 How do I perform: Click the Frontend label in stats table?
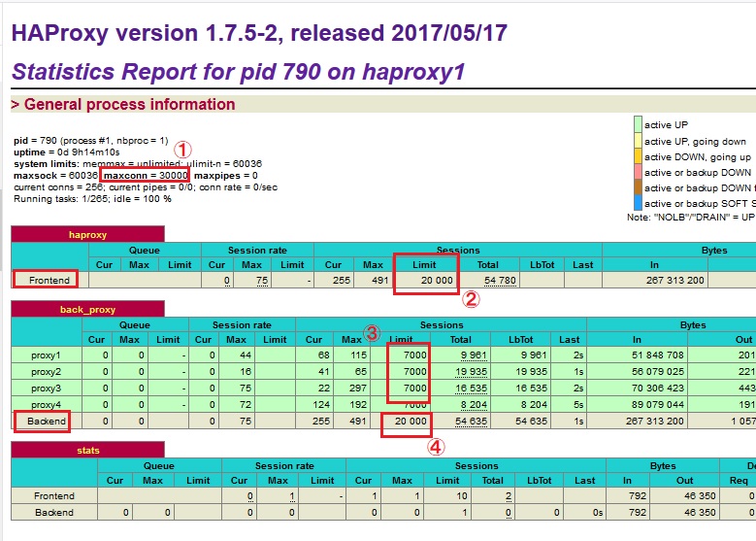pyautogui.click(x=54, y=495)
